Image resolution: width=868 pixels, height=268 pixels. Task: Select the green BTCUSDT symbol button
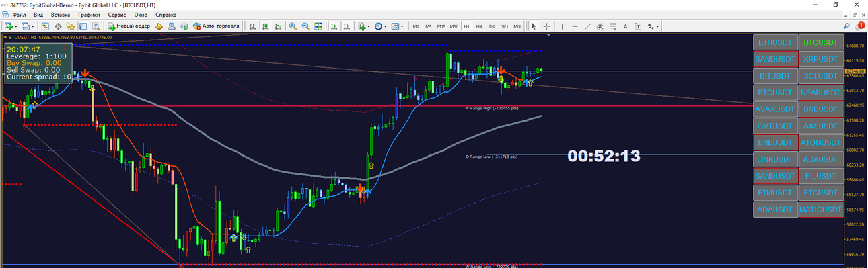pos(821,42)
